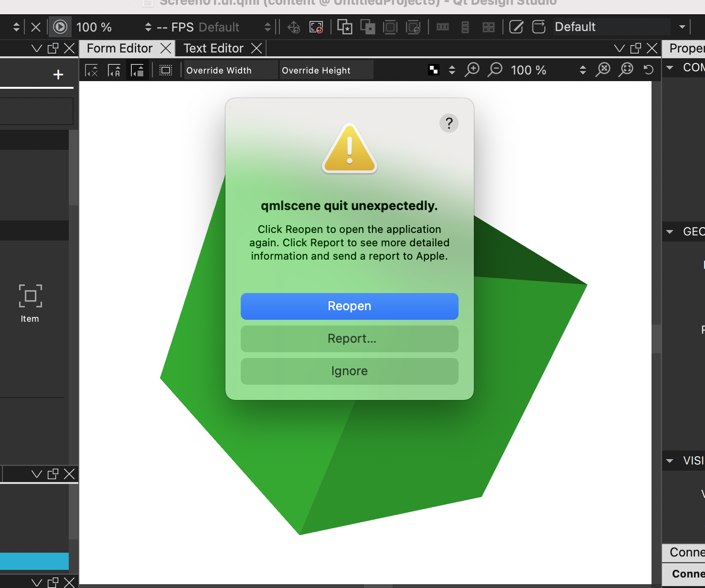Click the grid layout icon
This screenshot has width=705, height=588.
[x=488, y=27]
